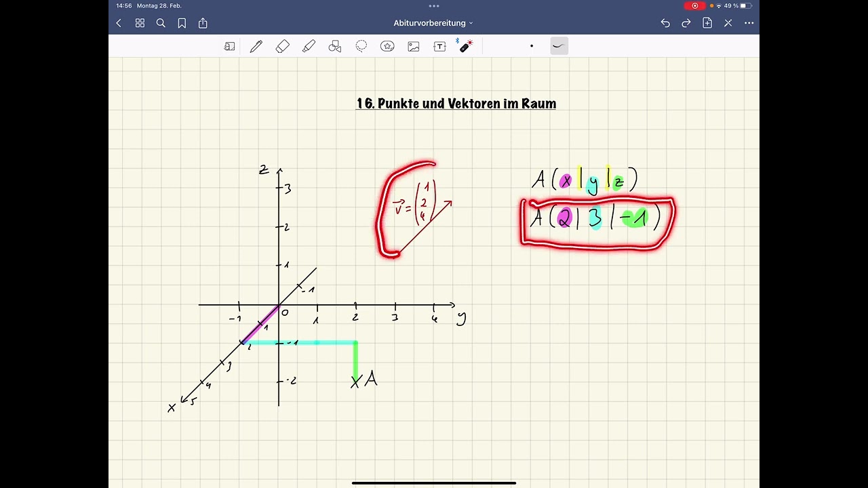Image resolution: width=868 pixels, height=488 pixels.
Task: Tap the red screen recording indicator
Action: click(694, 5)
